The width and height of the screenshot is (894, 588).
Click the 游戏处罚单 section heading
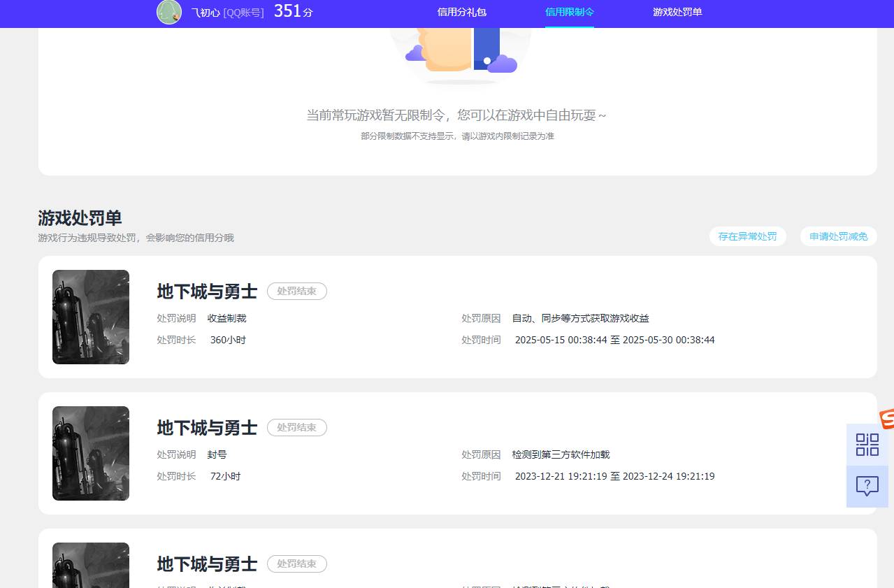click(x=79, y=218)
